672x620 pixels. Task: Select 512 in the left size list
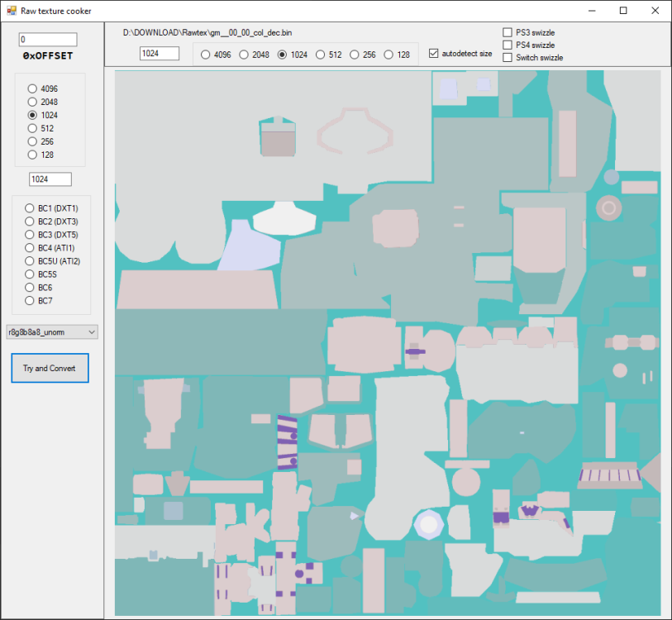[32, 128]
